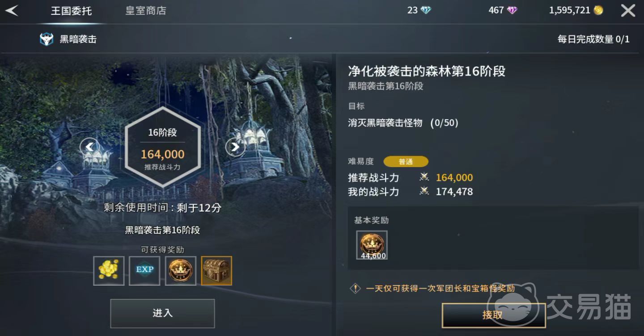Switch to the 皇室商店 tab

(x=146, y=11)
